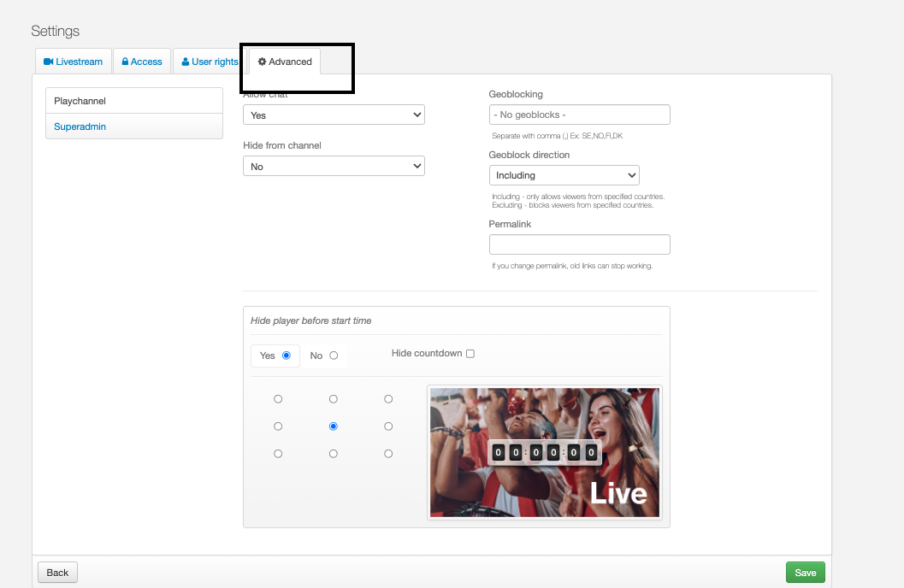Expand the Geoblock direction dropdown
Screen dimensions: 904x588
click(x=564, y=175)
